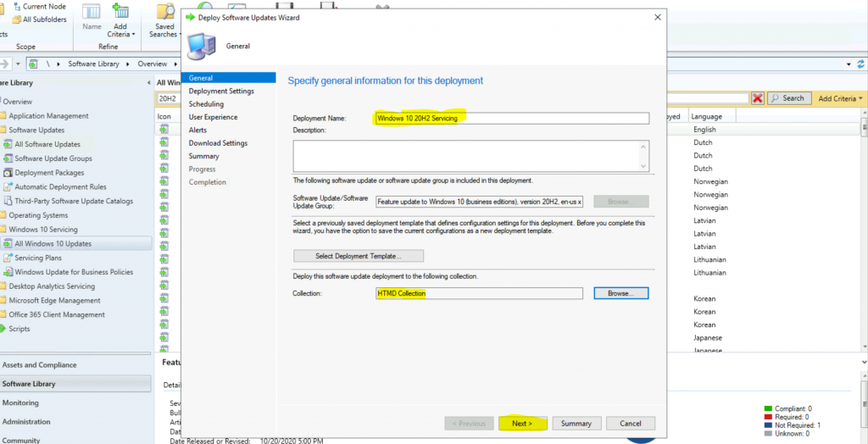Viewport: 868px width, 444px height.
Task: Click the Operating Systems folder icon
Action: (x=3, y=215)
